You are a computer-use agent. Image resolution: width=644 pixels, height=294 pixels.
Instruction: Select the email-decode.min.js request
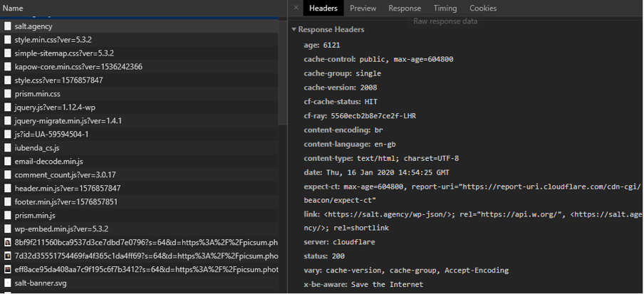click(x=139, y=162)
